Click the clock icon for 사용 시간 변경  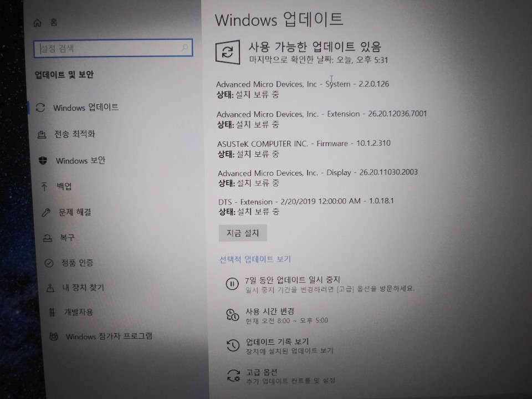(x=232, y=315)
